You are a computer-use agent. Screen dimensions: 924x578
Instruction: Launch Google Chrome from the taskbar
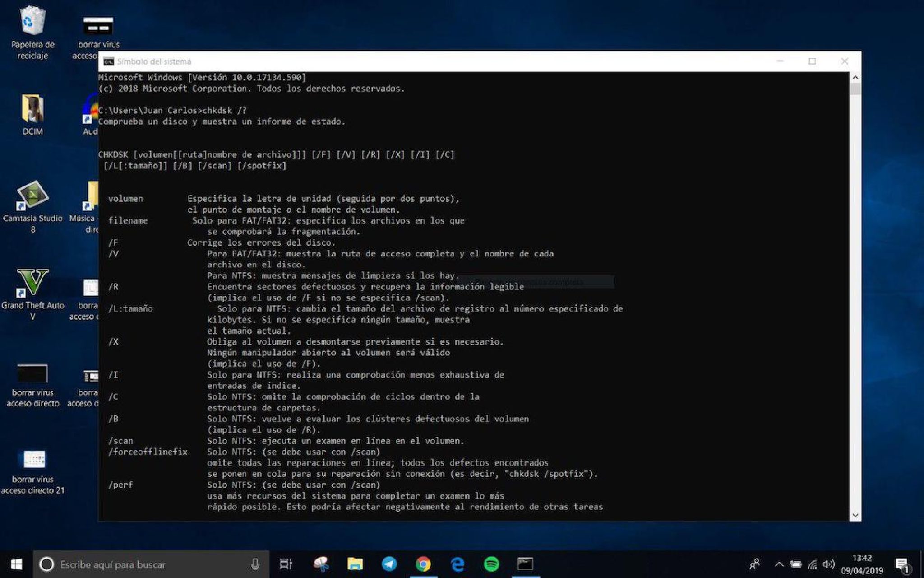(x=423, y=564)
